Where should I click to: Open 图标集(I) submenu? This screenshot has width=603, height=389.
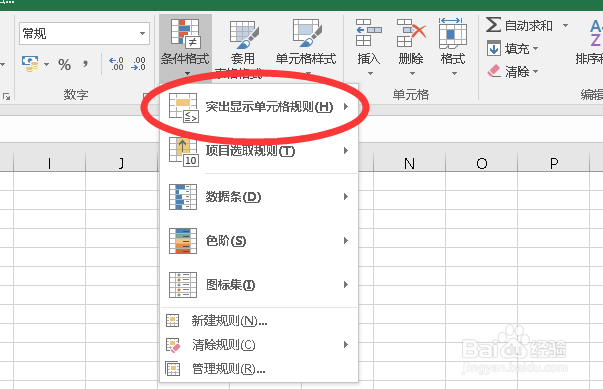259,285
